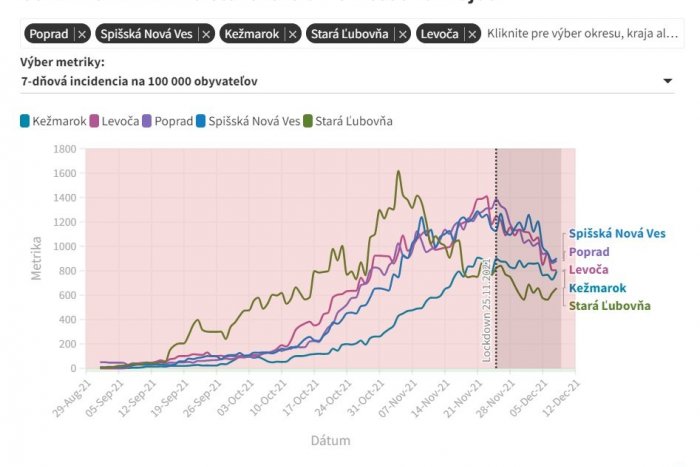
Task: Remove the Levoča tag chip
Action: pyautogui.click(x=472, y=34)
